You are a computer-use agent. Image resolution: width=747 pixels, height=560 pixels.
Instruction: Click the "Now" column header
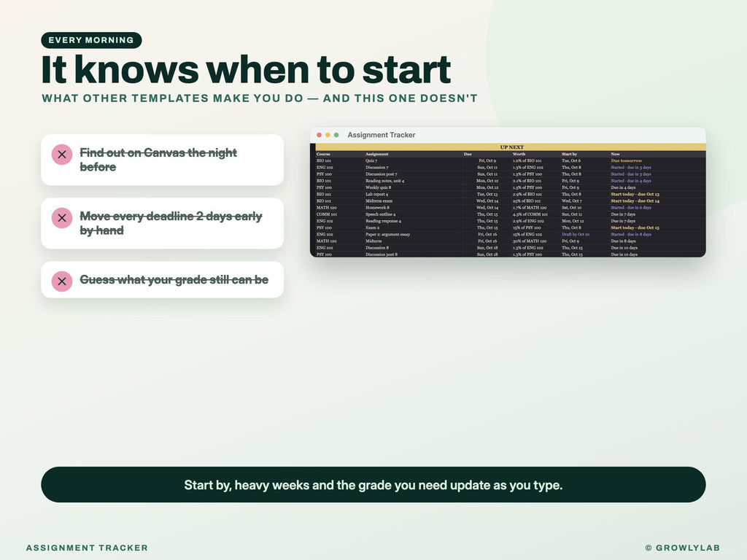616,155
